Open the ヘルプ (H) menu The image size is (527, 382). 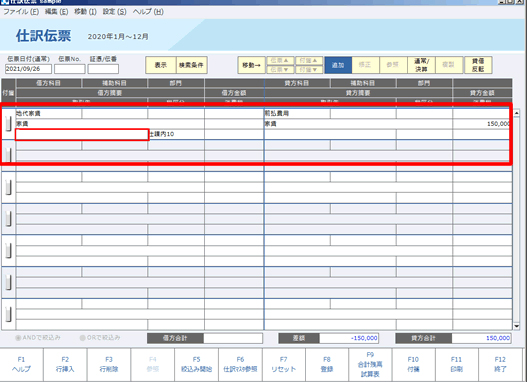click(x=148, y=12)
